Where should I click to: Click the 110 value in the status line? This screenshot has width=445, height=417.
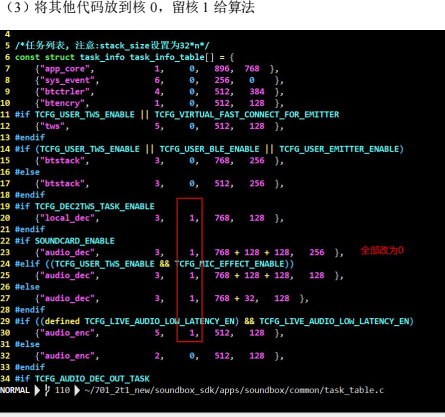(x=62, y=390)
